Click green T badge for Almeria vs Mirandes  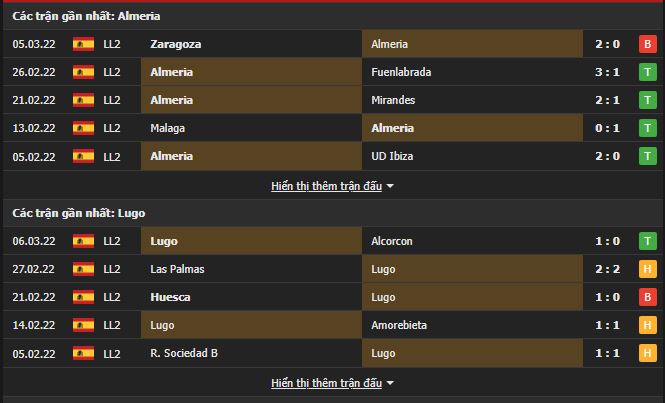pyautogui.click(x=647, y=100)
